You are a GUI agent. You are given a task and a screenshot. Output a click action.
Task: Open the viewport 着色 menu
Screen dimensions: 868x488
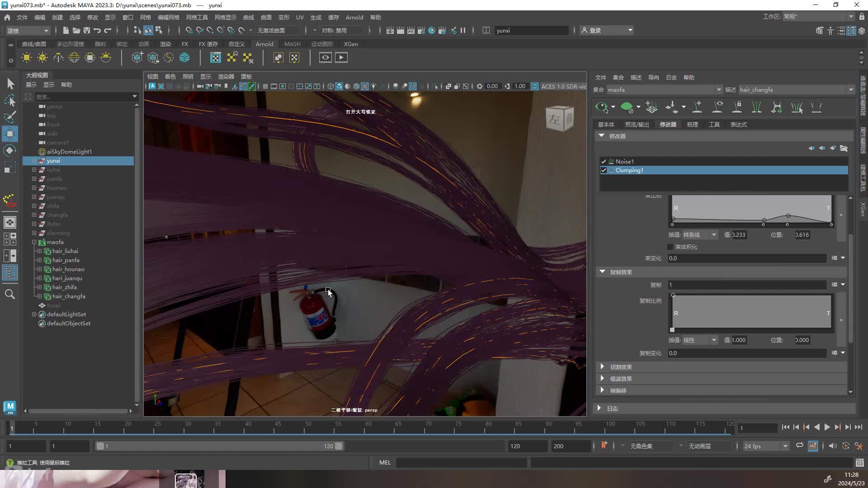point(170,76)
